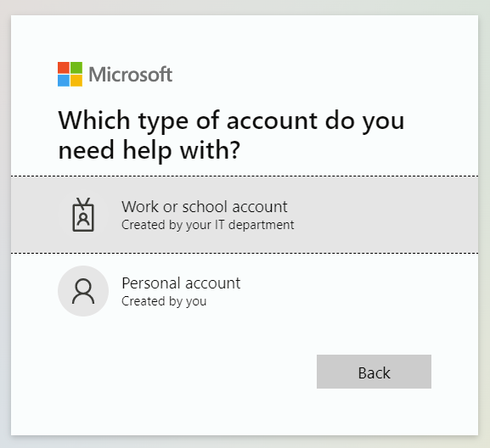
Task: Go back using the Back button
Action: click(374, 372)
